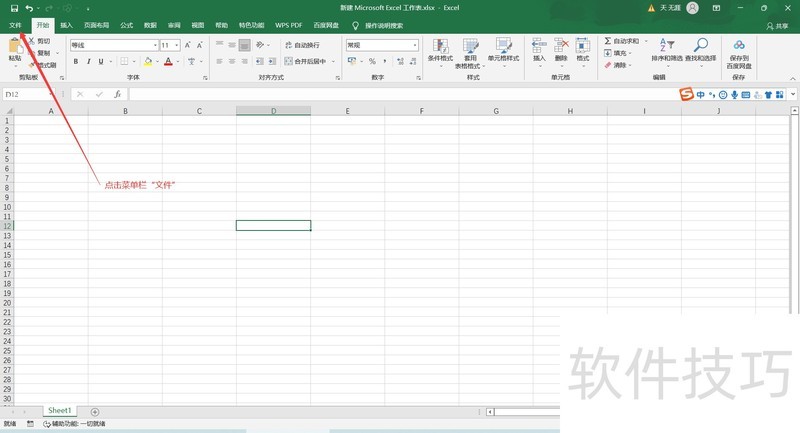Viewport: 800px width, 433px height.
Task: Switch Sogou input mode 中 indicator
Action: click(x=701, y=94)
